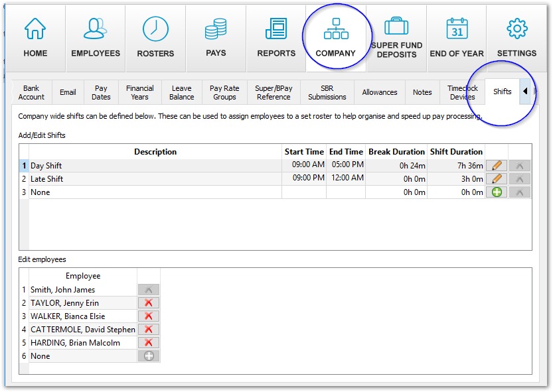Open the EMPLOYEES section
Screen dimensions: 553x392
95,38
